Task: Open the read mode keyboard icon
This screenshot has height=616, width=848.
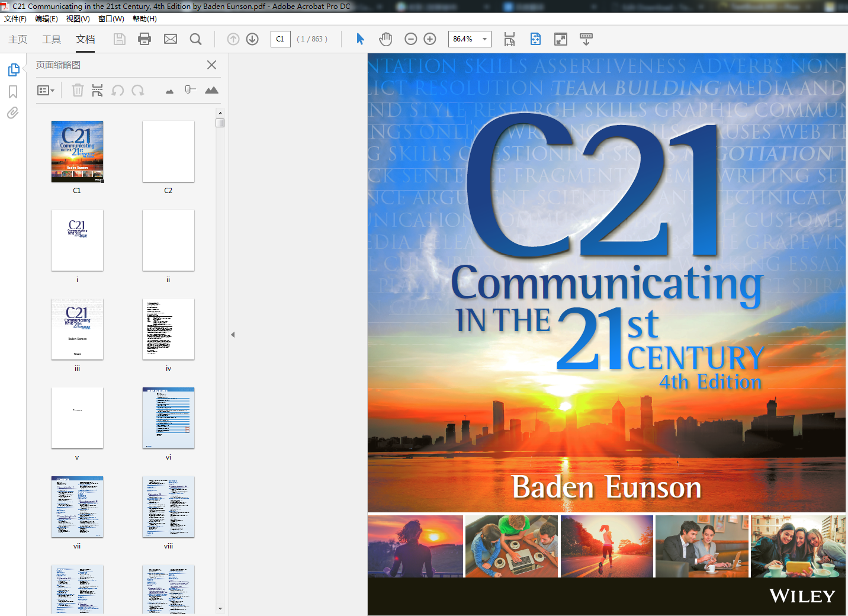Action: [586, 39]
